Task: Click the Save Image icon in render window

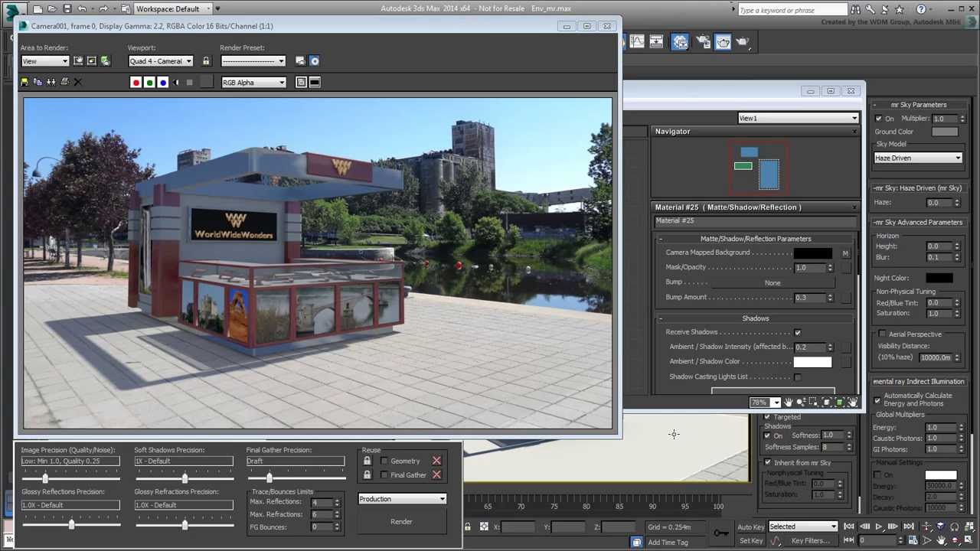Action: pos(24,83)
